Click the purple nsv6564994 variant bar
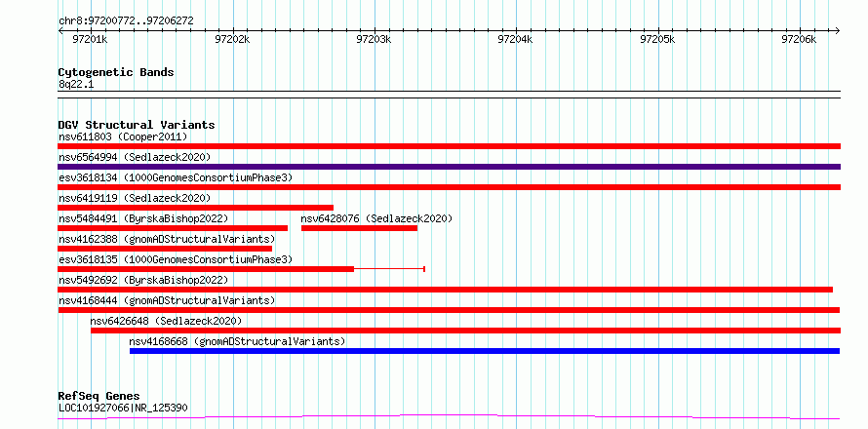868x429 pixels. point(449,167)
